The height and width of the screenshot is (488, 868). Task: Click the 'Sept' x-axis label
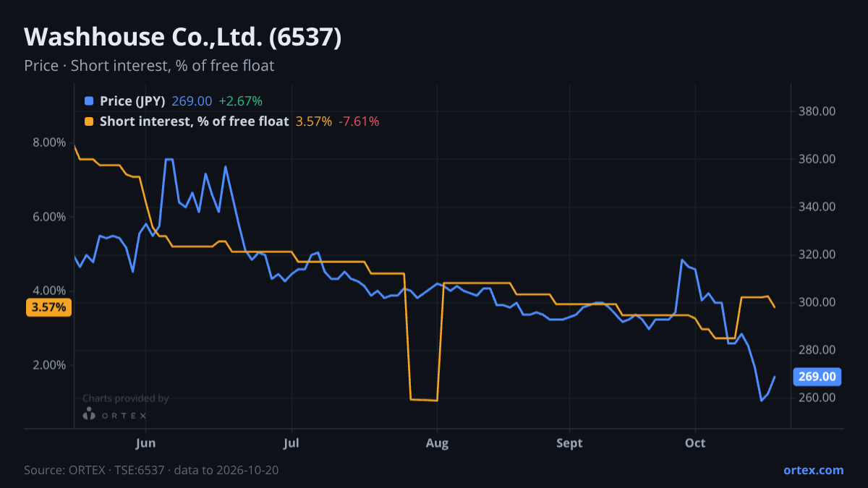[x=570, y=443]
